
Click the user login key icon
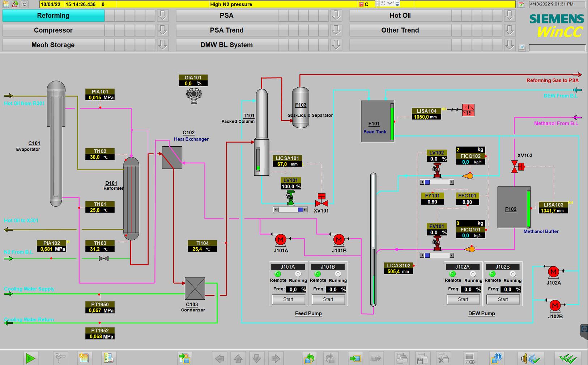click(x=59, y=358)
